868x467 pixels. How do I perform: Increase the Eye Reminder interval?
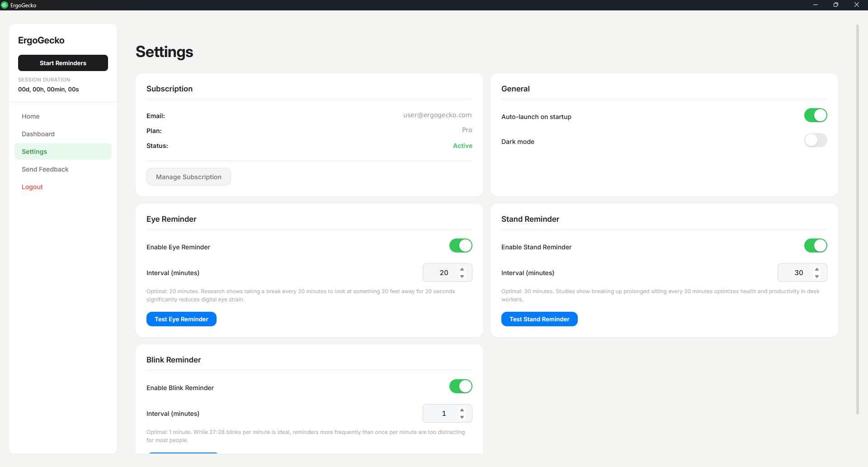click(462, 269)
